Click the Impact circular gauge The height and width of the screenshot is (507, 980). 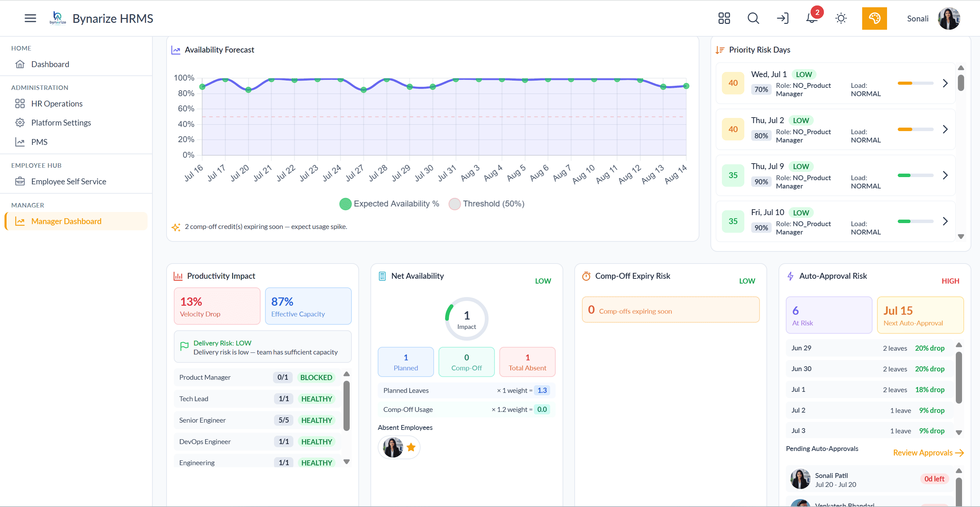coord(467,319)
